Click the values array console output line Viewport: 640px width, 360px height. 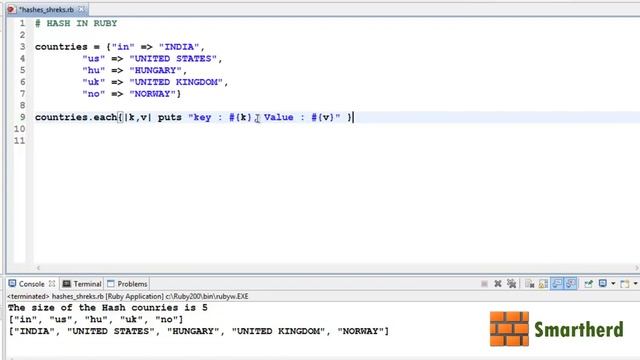click(x=198, y=331)
